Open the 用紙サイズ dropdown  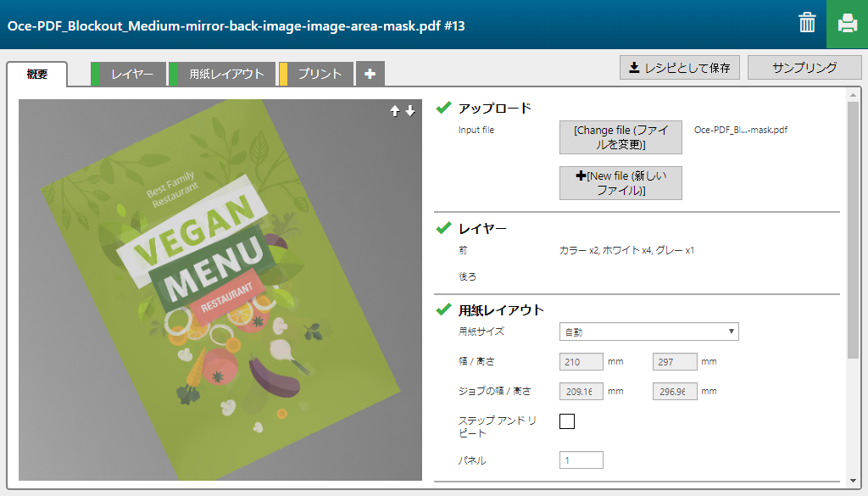click(648, 332)
